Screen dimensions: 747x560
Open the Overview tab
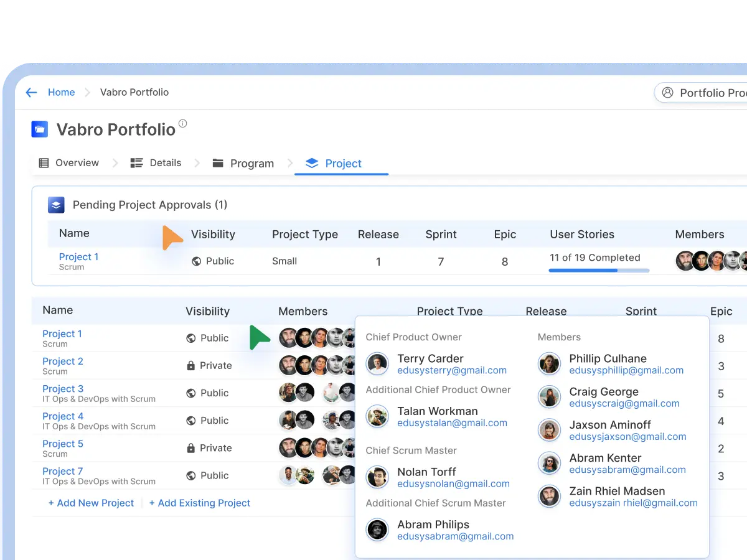click(69, 163)
